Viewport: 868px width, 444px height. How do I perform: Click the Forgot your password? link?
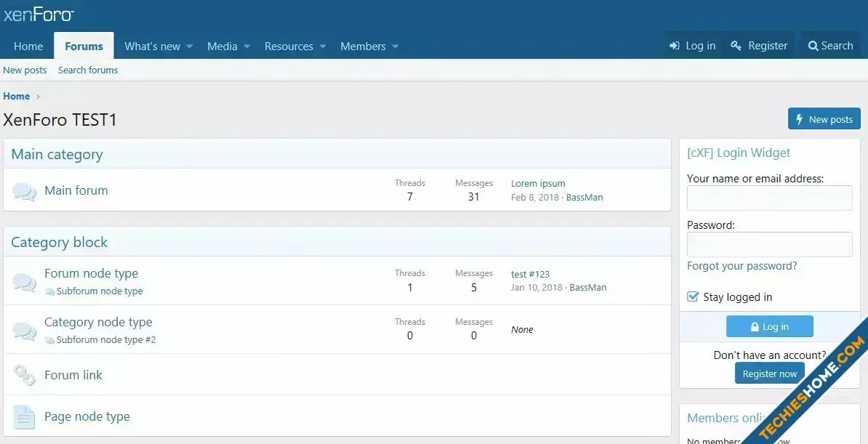pyautogui.click(x=742, y=266)
